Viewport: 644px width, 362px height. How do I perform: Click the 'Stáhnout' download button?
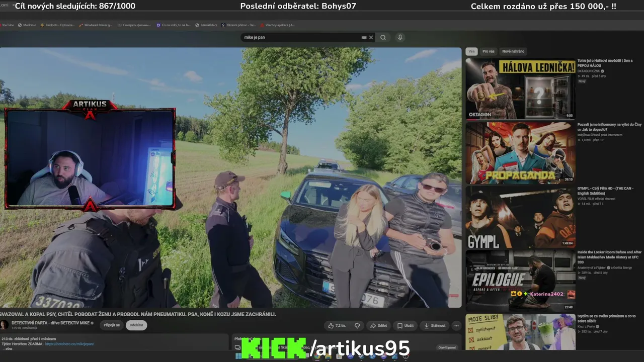pyautogui.click(x=434, y=325)
